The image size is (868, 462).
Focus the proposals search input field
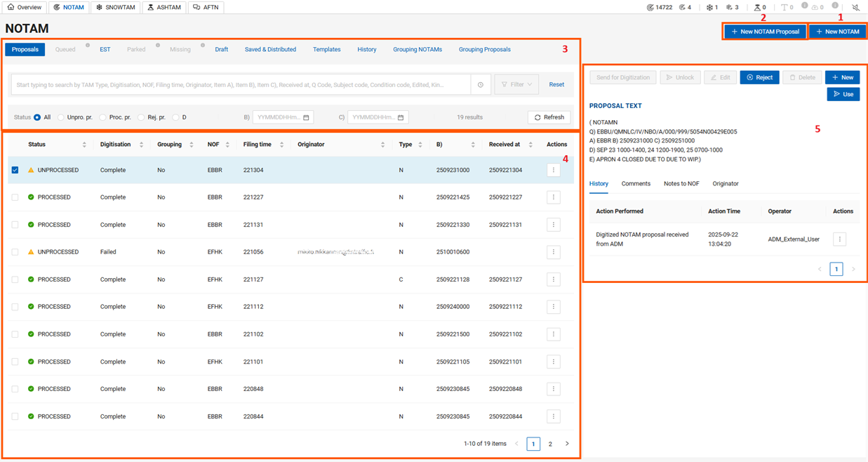tap(241, 84)
